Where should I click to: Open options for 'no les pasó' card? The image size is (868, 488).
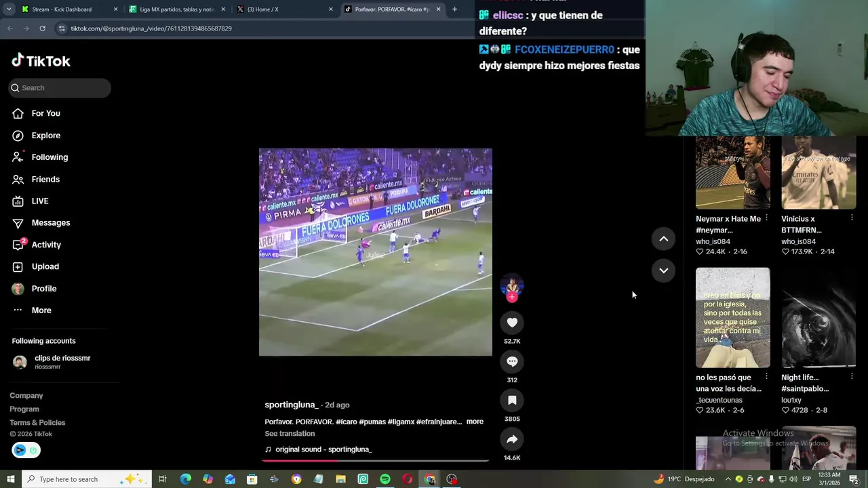pyautogui.click(x=766, y=377)
